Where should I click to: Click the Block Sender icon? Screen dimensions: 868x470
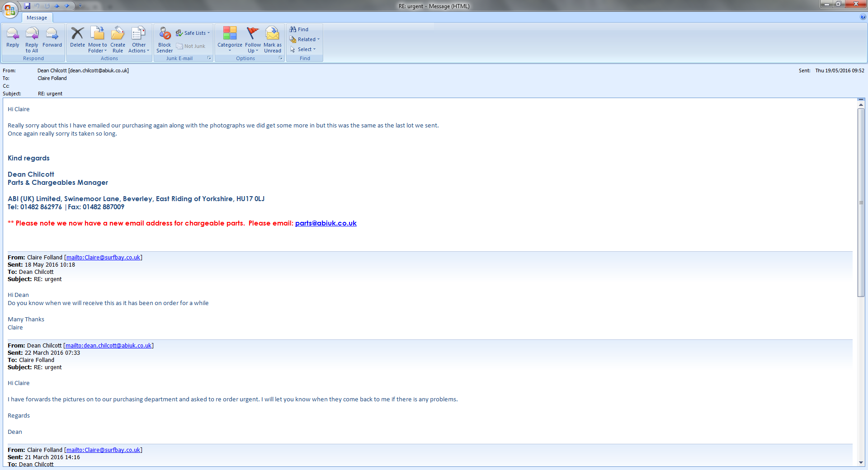pyautogui.click(x=165, y=40)
